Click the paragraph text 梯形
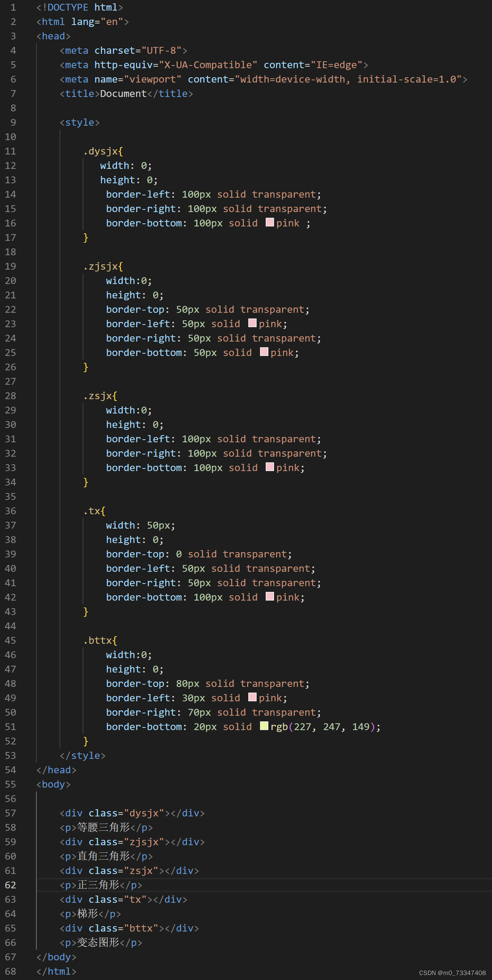492x980 pixels. [88, 914]
